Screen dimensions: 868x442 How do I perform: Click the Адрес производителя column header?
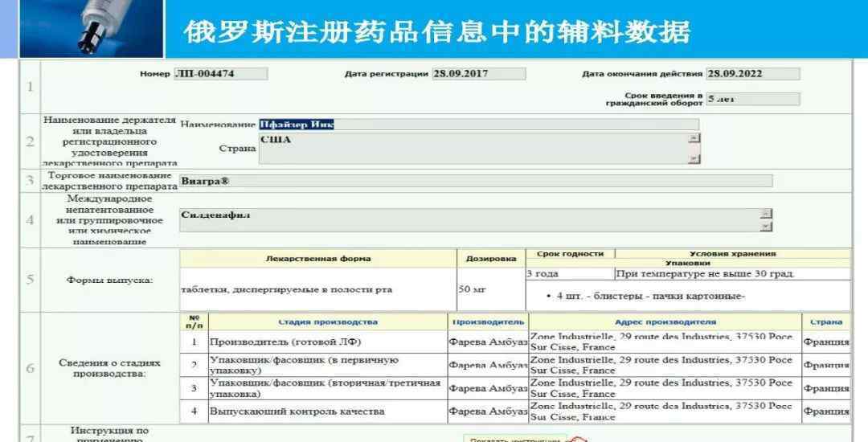pyautogui.click(x=665, y=322)
